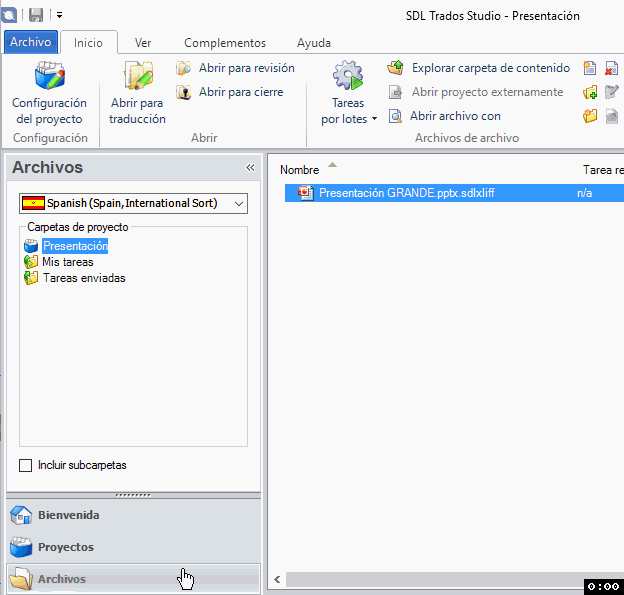Click the add new file icon in ribbon
The image size is (624, 595).
click(590, 68)
